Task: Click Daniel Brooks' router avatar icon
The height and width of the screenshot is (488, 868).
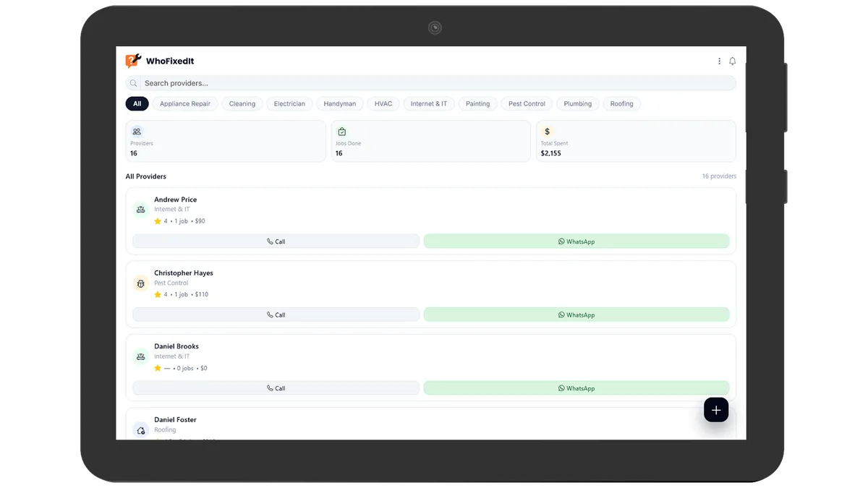Action: (141, 356)
